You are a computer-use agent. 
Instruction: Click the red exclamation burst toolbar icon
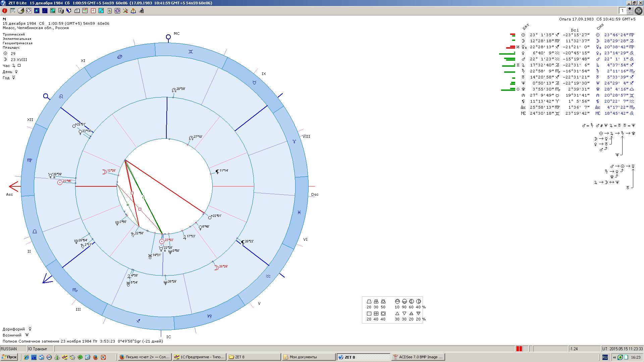pos(5,11)
